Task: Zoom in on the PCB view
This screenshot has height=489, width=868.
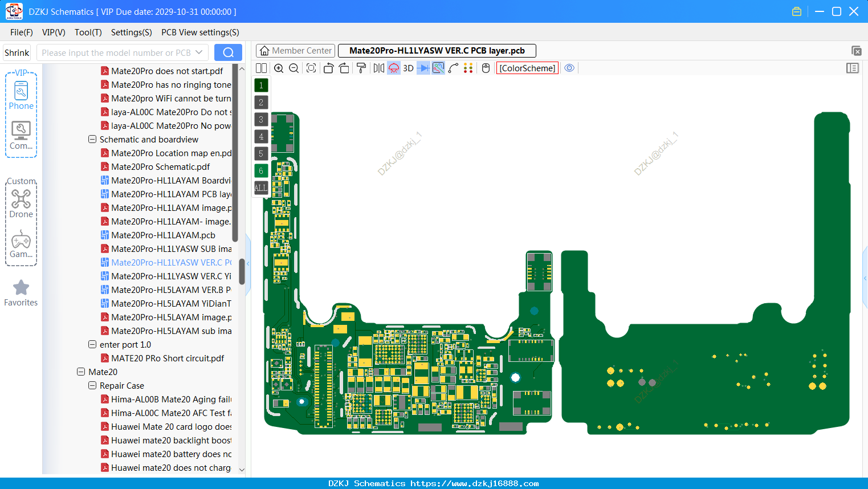Action: pyautogui.click(x=279, y=68)
